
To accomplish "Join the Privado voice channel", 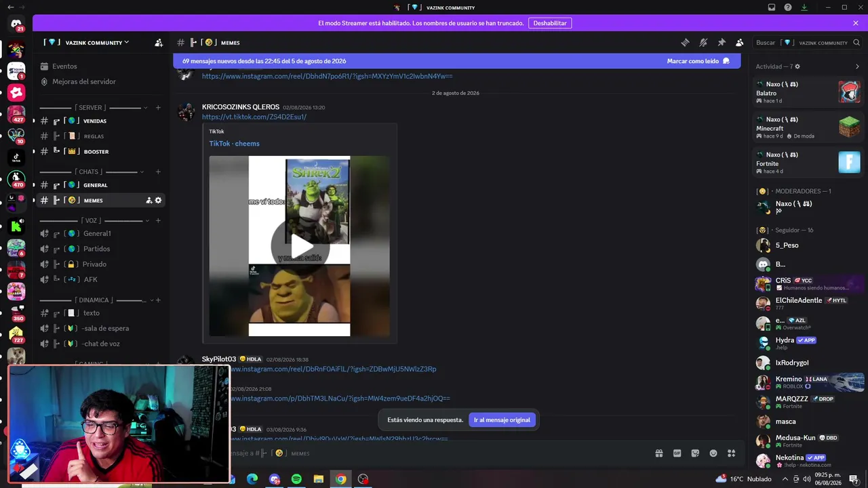I will [x=101, y=264].
